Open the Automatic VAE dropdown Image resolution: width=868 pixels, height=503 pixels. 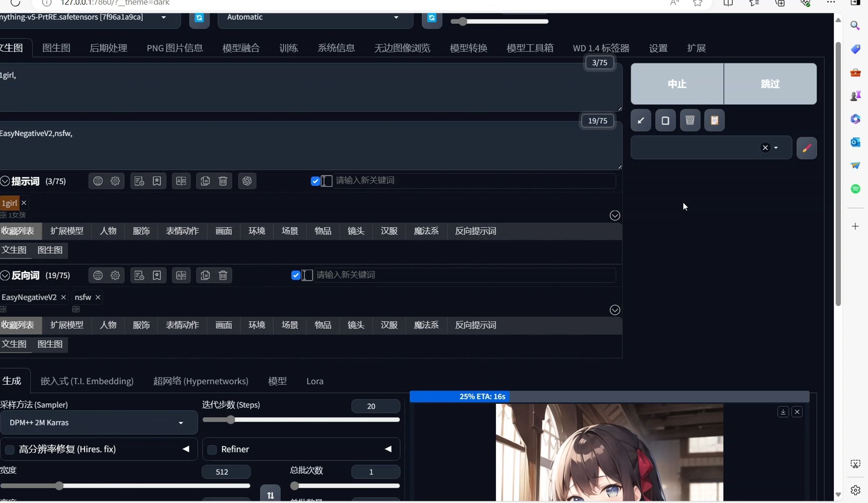pos(396,17)
